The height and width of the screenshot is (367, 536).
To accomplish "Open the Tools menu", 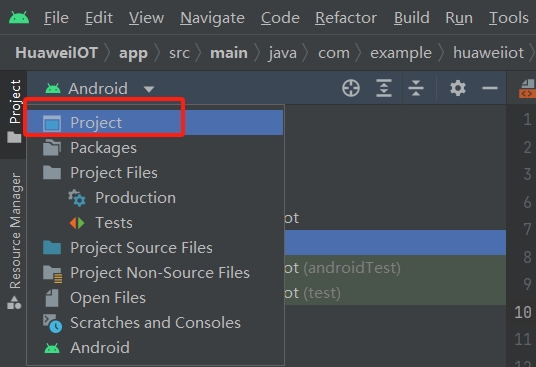I will (509, 18).
